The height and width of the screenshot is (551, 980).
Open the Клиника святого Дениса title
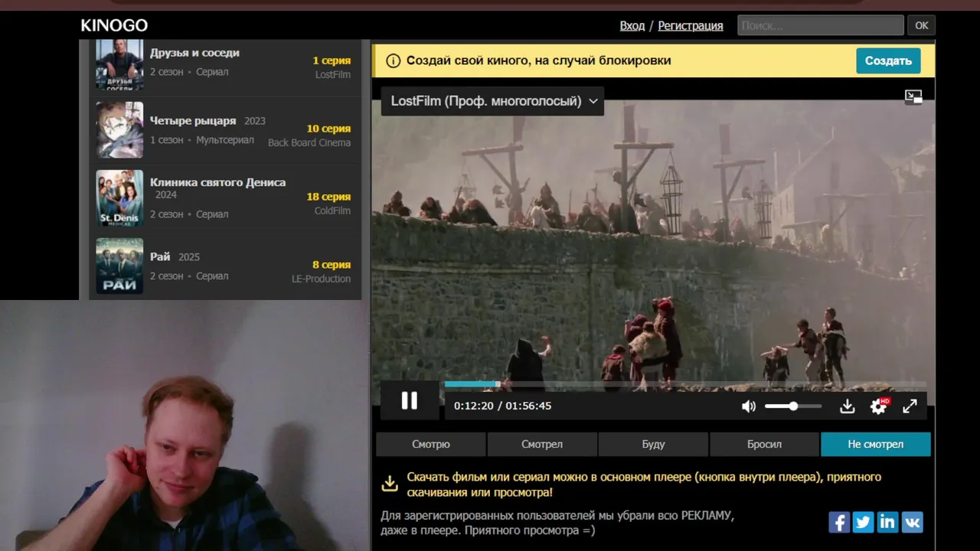click(x=217, y=182)
